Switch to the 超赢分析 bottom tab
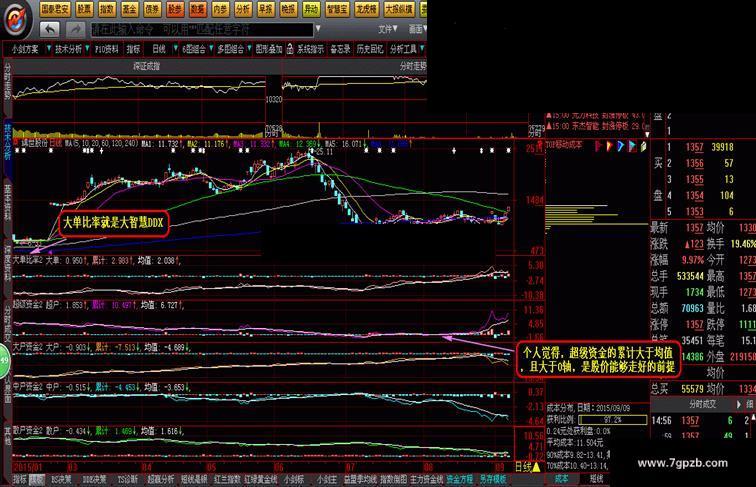The image size is (756, 487). tap(161, 479)
